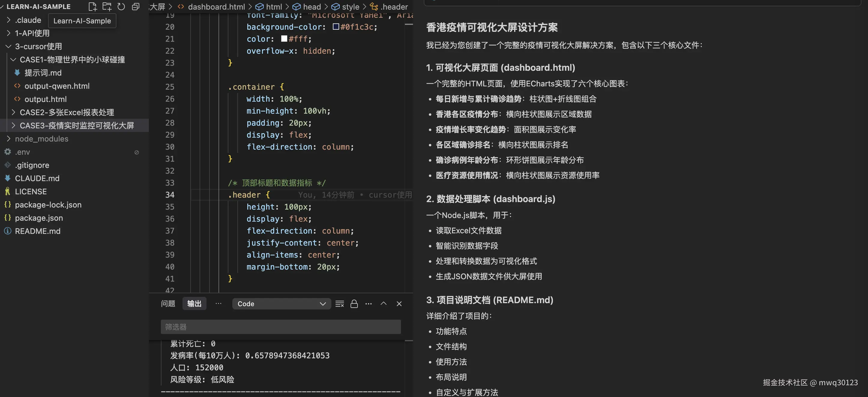Maximize the bottom panel
The image size is (868, 397).
coord(384,303)
